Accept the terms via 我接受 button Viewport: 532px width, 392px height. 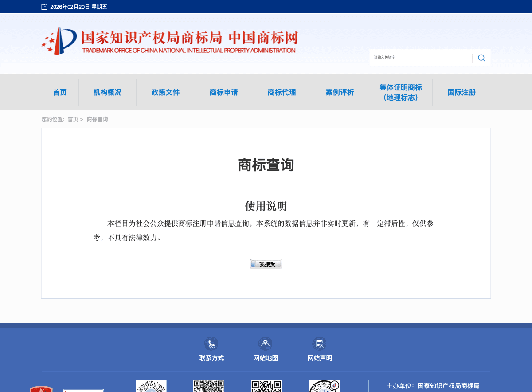tap(266, 263)
